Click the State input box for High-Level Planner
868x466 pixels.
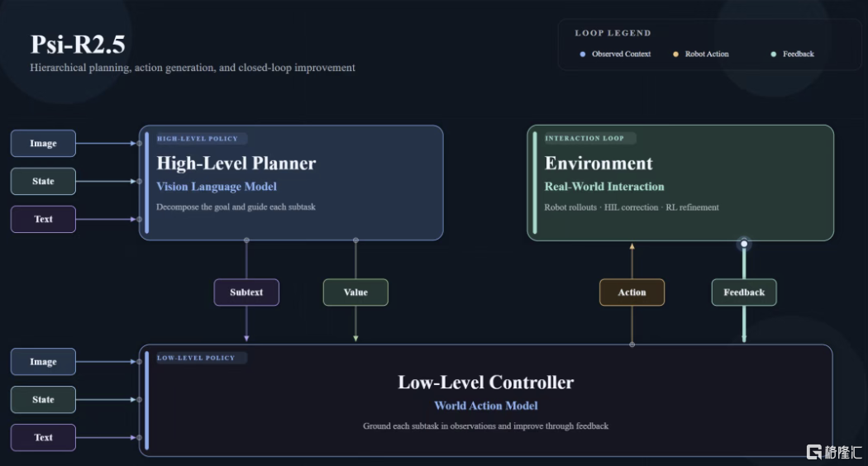tap(43, 181)
